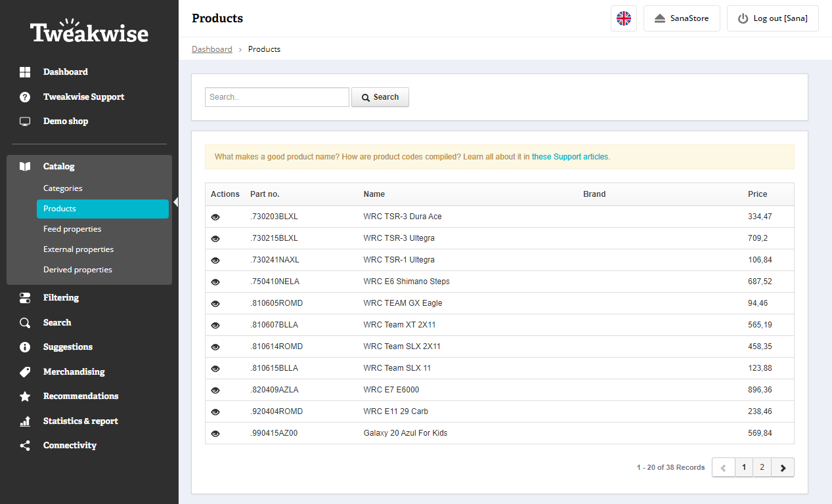This screenshot has width=832, height=504.
Task: Open Tweakwise Support menu item
Action: click(x=84, y=97)
